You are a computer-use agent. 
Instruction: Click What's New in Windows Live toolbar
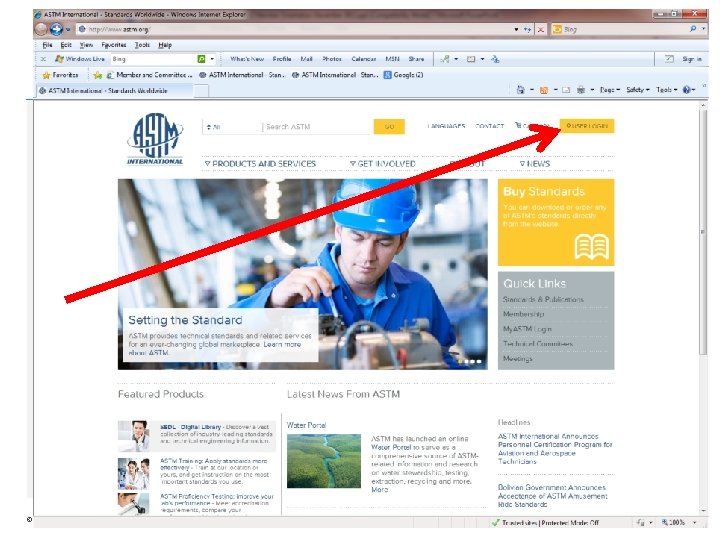[247, 59]
